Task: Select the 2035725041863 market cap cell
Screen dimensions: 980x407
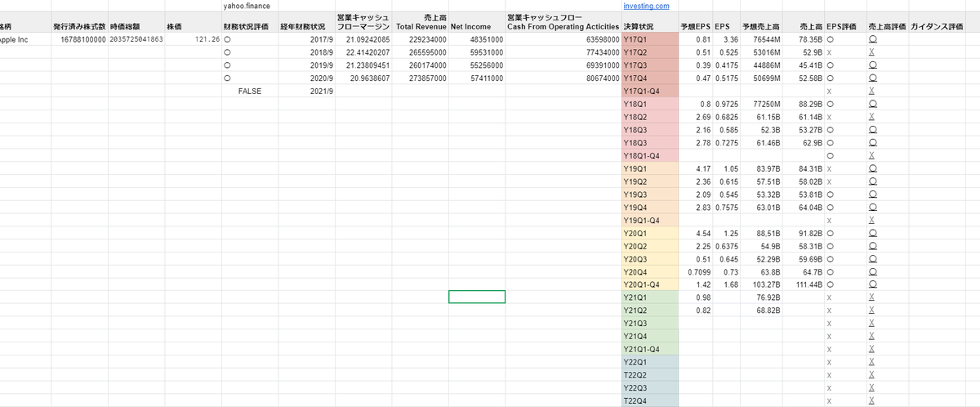Action: coord(136,39)
